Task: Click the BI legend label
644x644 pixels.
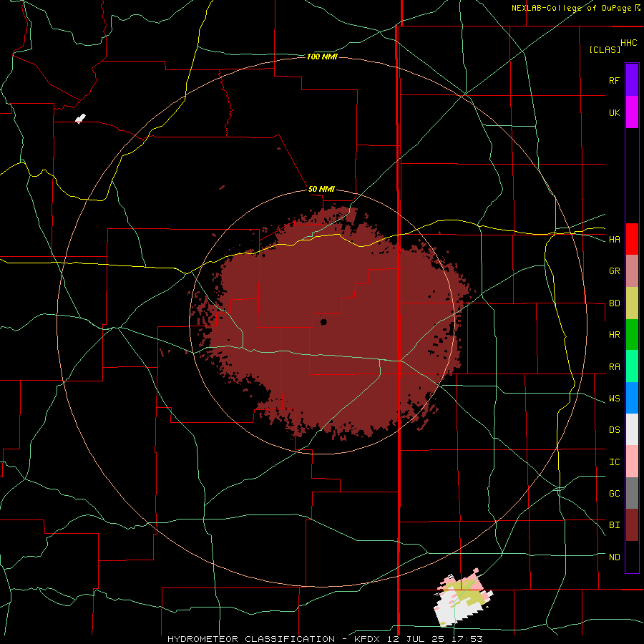Action: tap(614, 525)
